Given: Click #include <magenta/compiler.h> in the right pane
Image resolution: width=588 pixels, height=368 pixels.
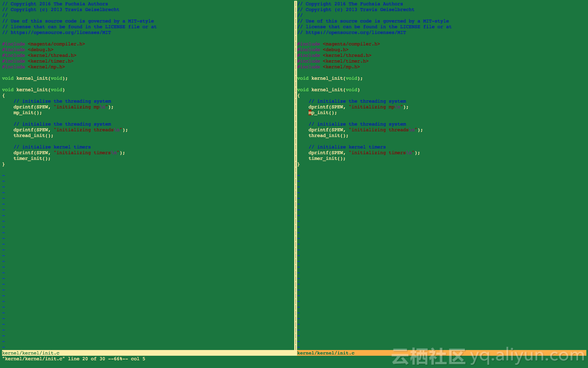Looking at the screenshot, I should tap(338, 44).
